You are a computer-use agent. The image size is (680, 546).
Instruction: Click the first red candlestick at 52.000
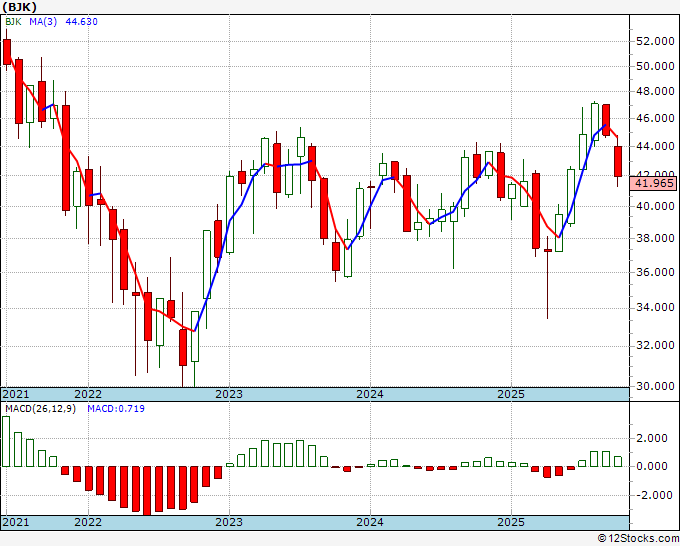7,52
